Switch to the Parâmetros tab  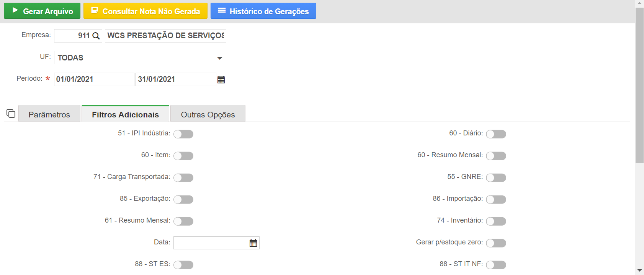[49, 114]
